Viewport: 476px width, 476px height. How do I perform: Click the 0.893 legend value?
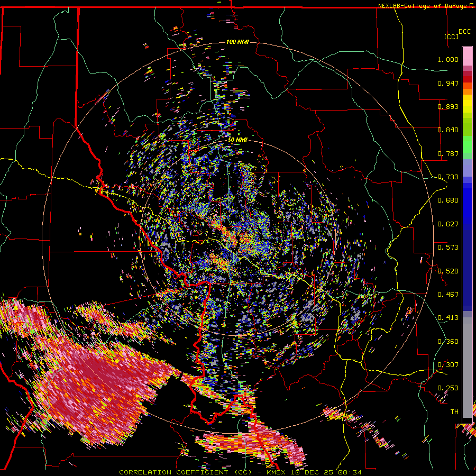point(448,106)
